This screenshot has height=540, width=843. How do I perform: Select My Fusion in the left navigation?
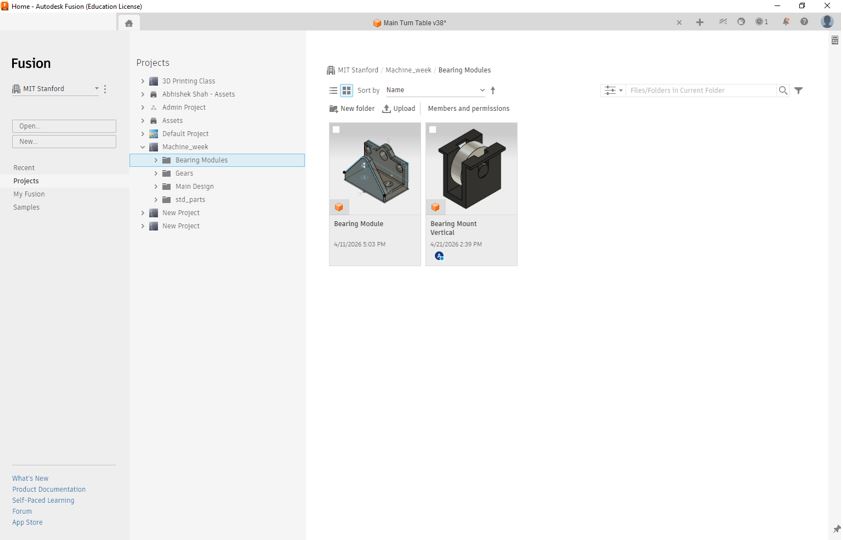pyautogui.click(x=29, y=194)
